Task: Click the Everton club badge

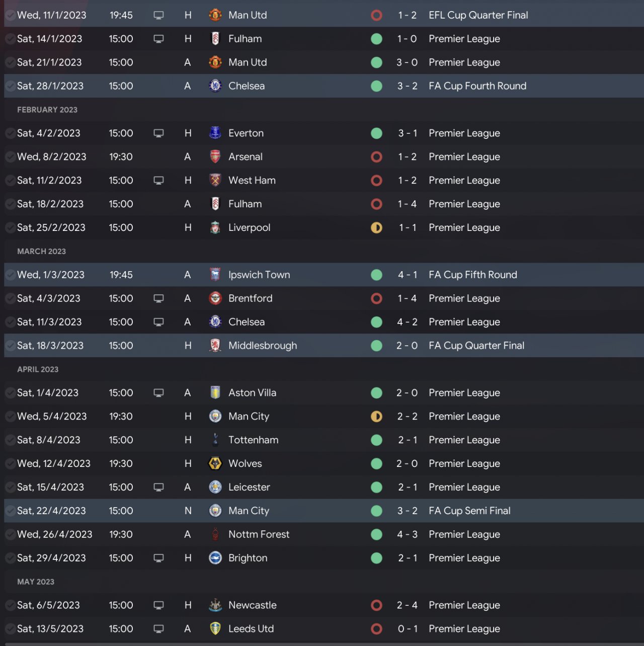Action: click(215, 133)
